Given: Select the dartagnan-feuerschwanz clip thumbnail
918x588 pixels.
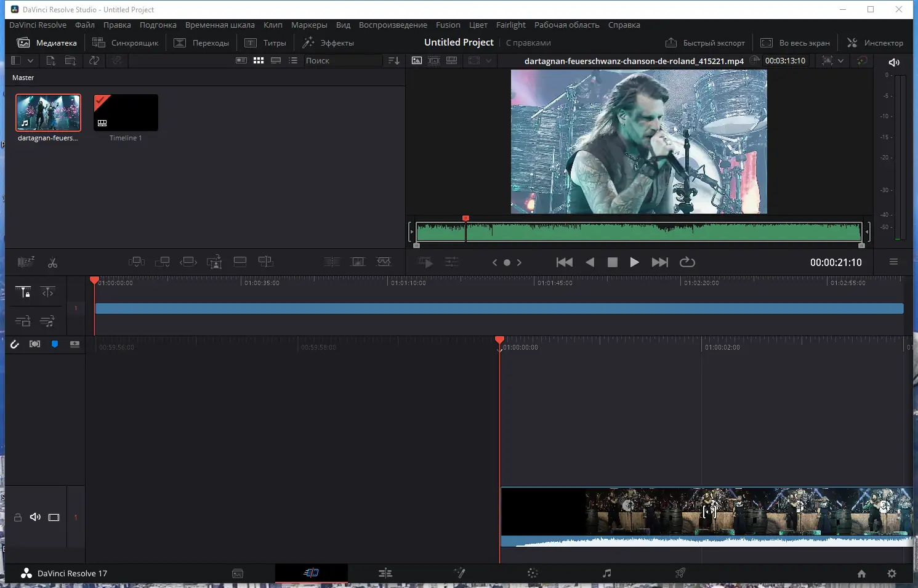Looking at the screenshot, I should pos(48,113).
